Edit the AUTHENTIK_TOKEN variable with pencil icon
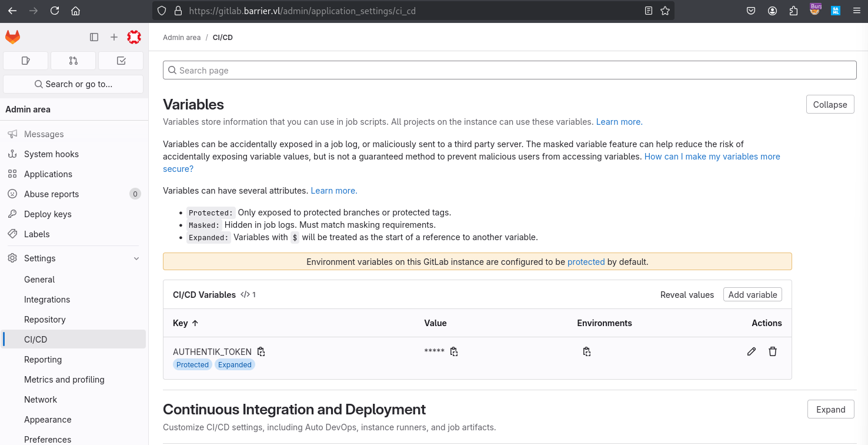868x445 pixels. [752, 351]
